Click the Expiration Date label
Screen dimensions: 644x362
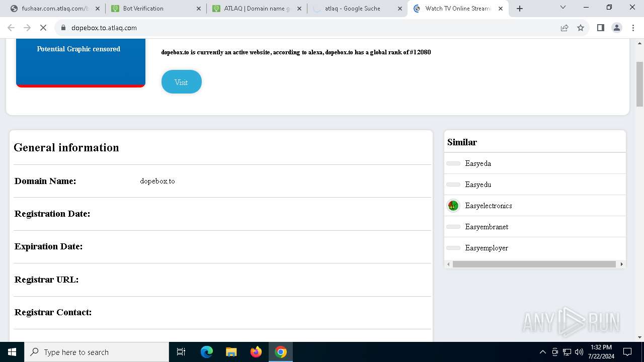click(x=48, y=246)
